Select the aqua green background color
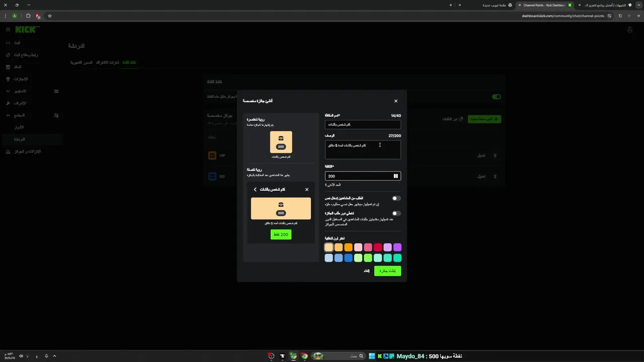Viewport: 644px width, 362px height. coord(387,258)
